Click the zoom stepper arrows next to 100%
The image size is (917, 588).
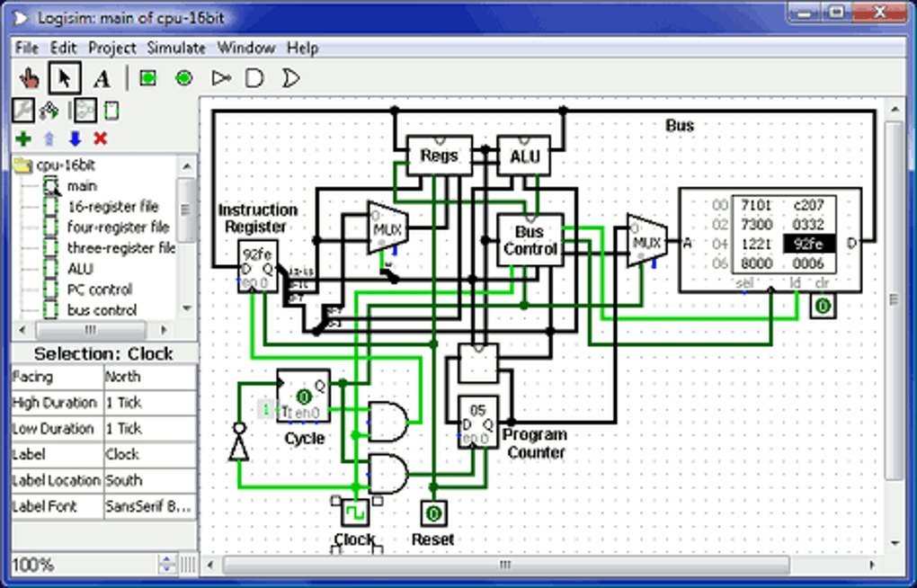tap(166, 565)
